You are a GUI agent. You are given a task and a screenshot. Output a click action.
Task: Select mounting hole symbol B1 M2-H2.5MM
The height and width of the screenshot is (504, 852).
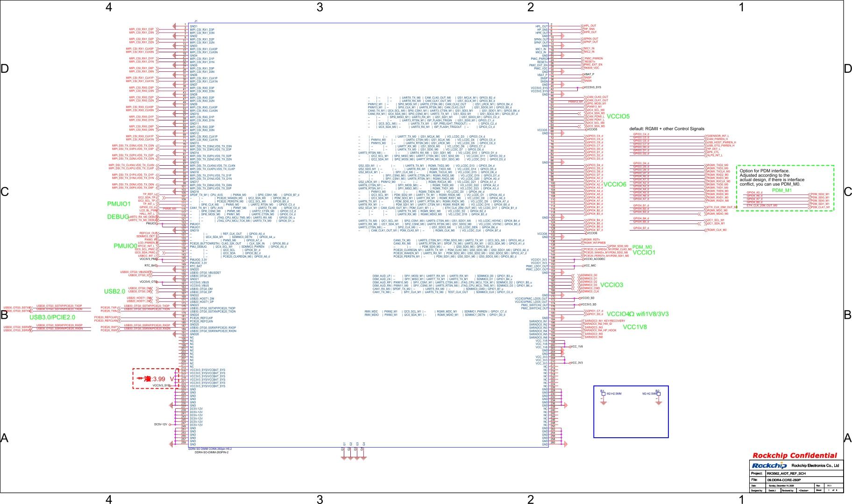click(603, 394)
